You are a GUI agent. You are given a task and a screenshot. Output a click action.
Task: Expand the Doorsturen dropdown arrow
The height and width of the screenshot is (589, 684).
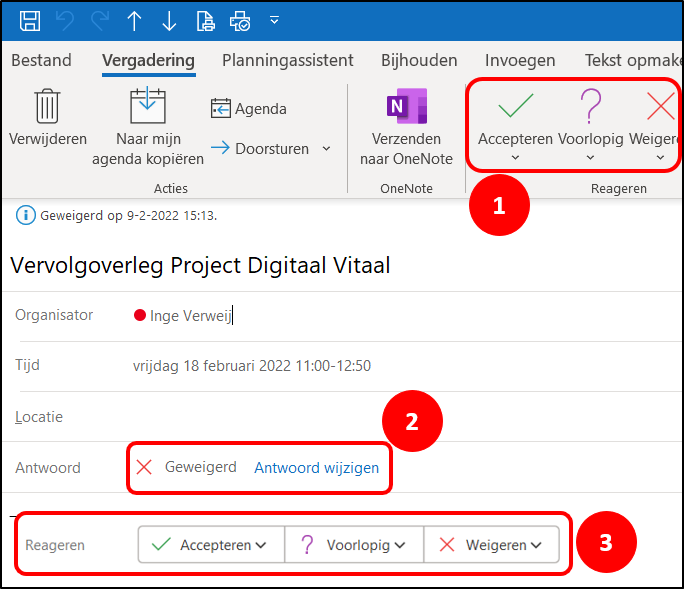(326, 149)
